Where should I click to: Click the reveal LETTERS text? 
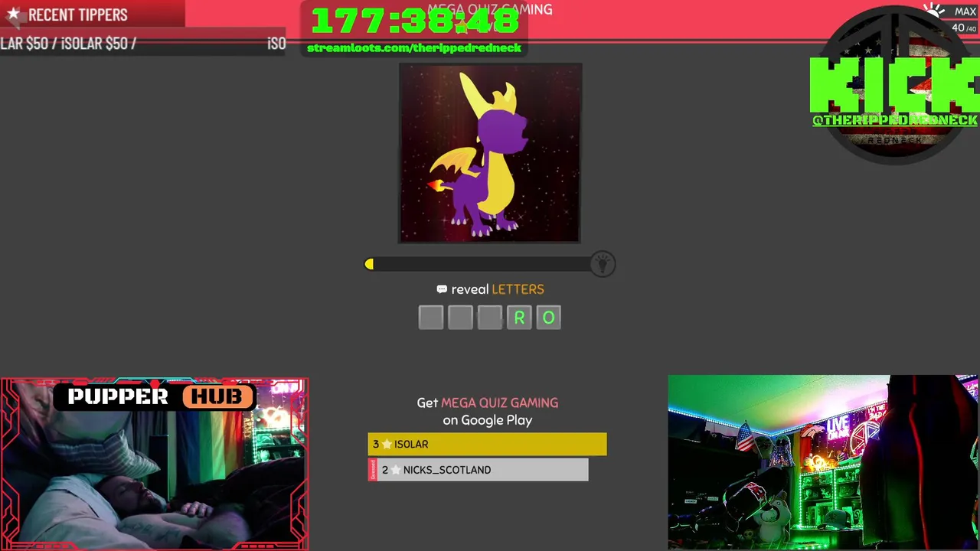click(x=498, y=289)
